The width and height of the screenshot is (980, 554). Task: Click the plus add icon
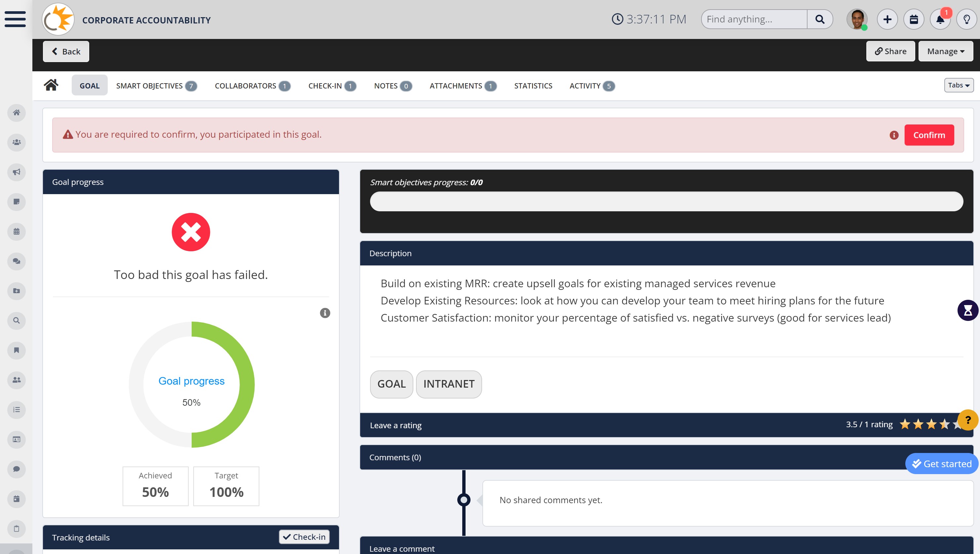(887, 19)
